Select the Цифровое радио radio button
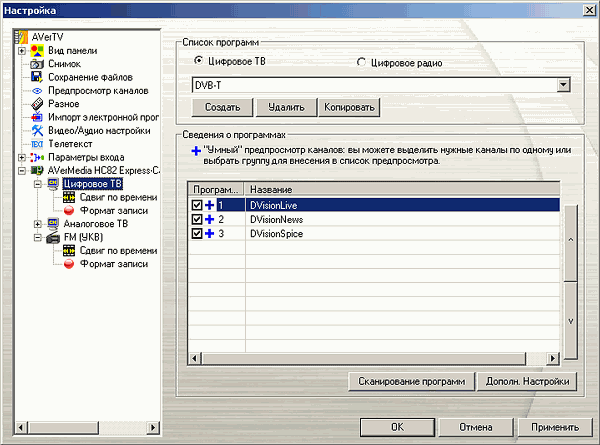This screenshot has width=600, height=445. point(362,63)
